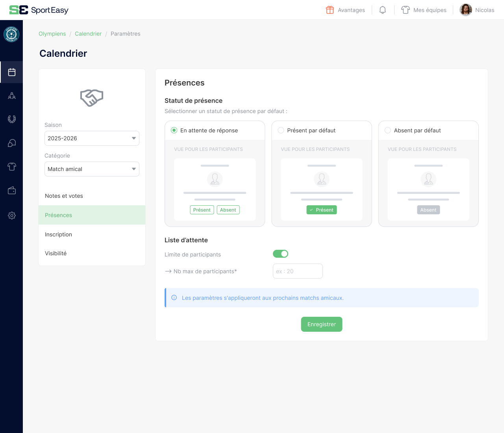Select the 'Absent par défaut' radio option
The image size is (504, 433).
point(388,130)
